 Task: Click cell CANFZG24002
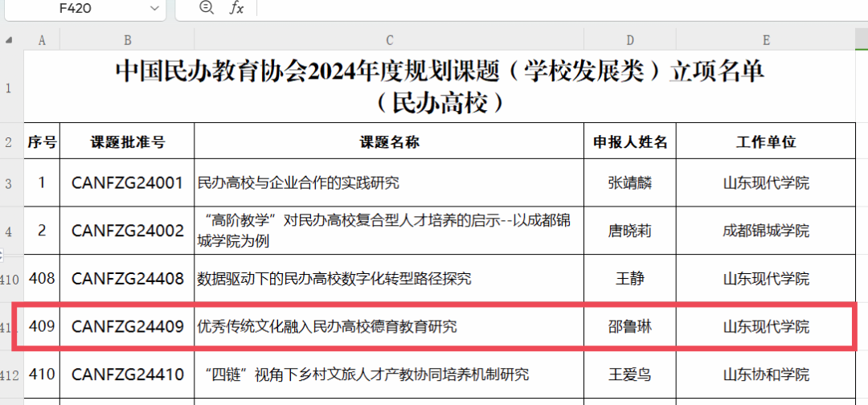(127, 231)
